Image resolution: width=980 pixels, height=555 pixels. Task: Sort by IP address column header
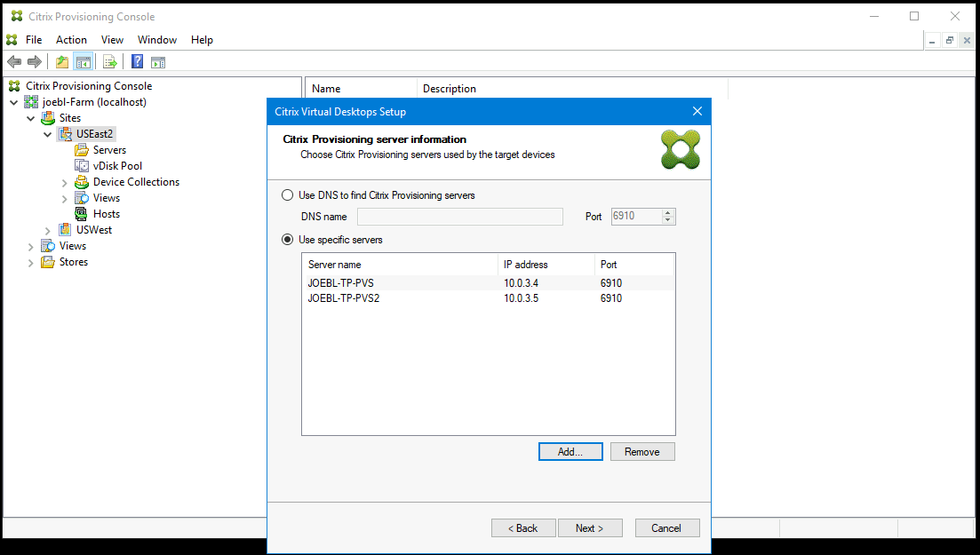tap(546, 265)
